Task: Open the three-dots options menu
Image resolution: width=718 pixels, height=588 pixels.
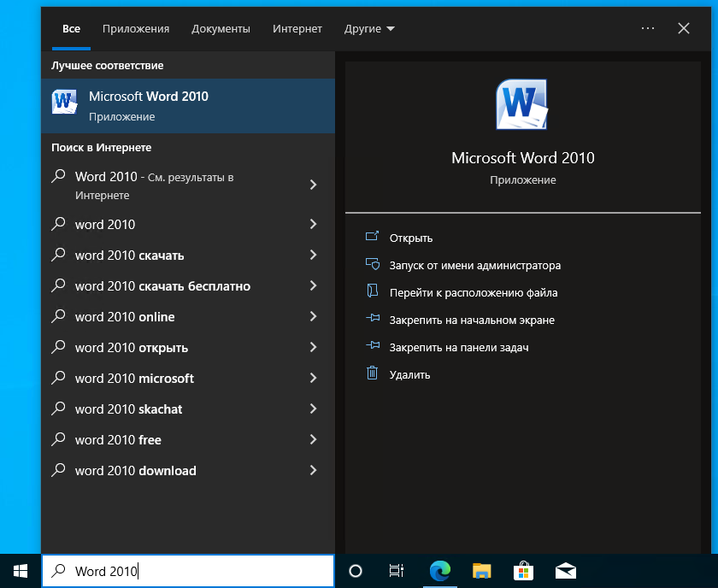Action: pyautogui.click(x=648, y=28)
